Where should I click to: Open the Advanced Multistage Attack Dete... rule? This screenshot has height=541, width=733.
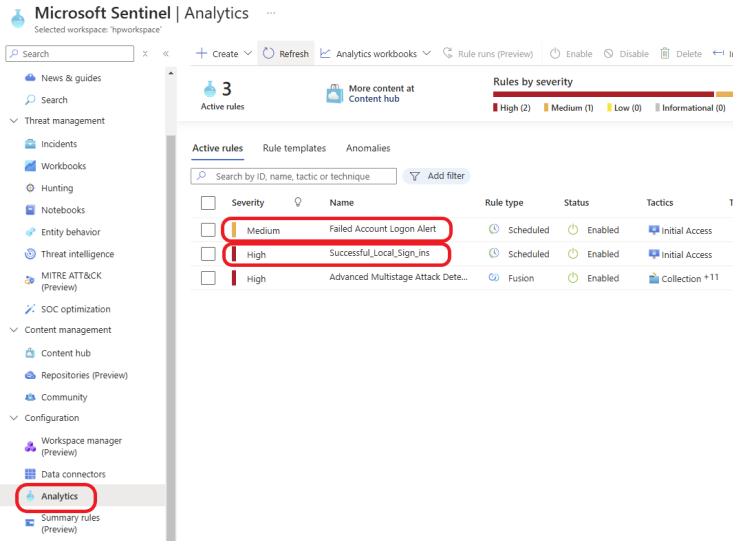tap(398, 277)
